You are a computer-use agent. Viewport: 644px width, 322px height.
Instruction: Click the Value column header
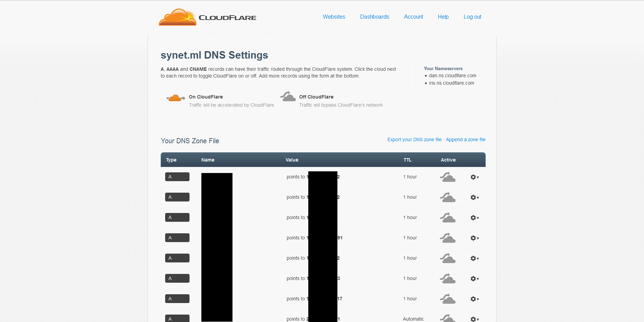(x=292, y=160)
